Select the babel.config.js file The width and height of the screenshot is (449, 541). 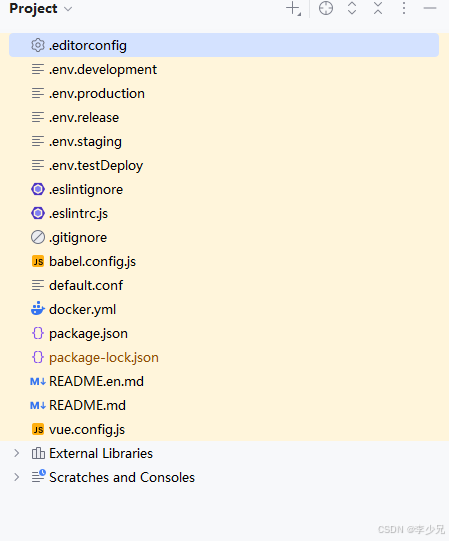(224, 261)
